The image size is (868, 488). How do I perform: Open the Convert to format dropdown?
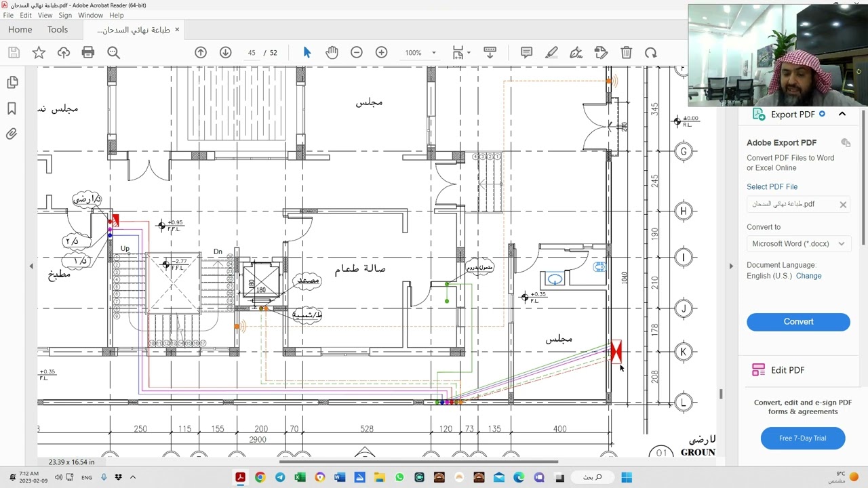(798, 244)
